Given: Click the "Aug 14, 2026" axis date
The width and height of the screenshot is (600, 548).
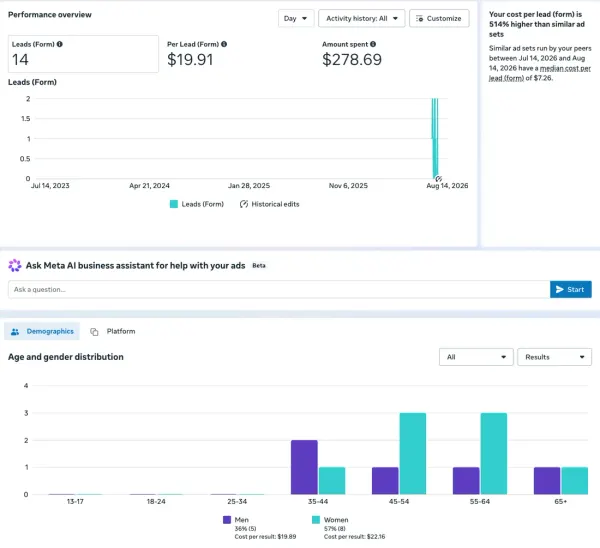Looking at the screenshot, I should [x=447, y=186].
